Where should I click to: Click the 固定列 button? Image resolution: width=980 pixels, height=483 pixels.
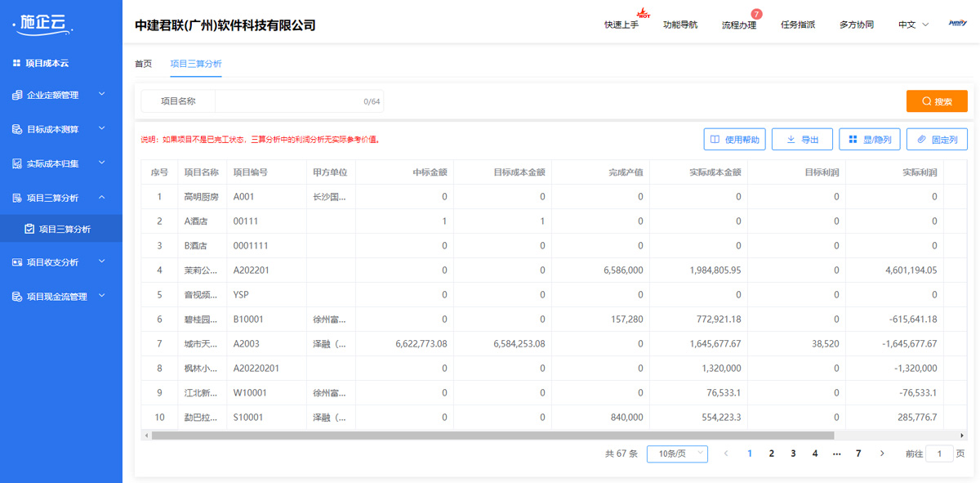click(937, 140)
